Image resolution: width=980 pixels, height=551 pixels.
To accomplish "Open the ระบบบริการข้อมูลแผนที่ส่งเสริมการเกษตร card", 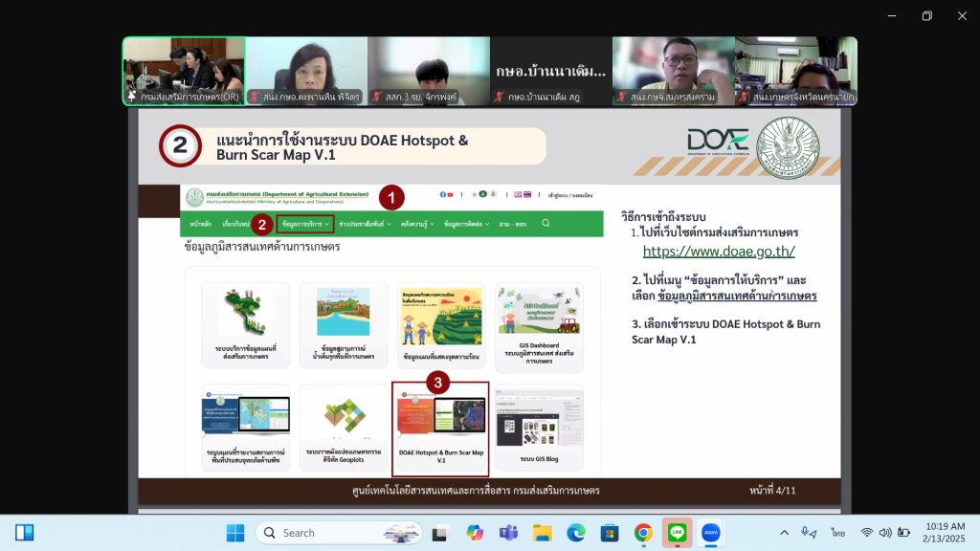I will (246, 325).
